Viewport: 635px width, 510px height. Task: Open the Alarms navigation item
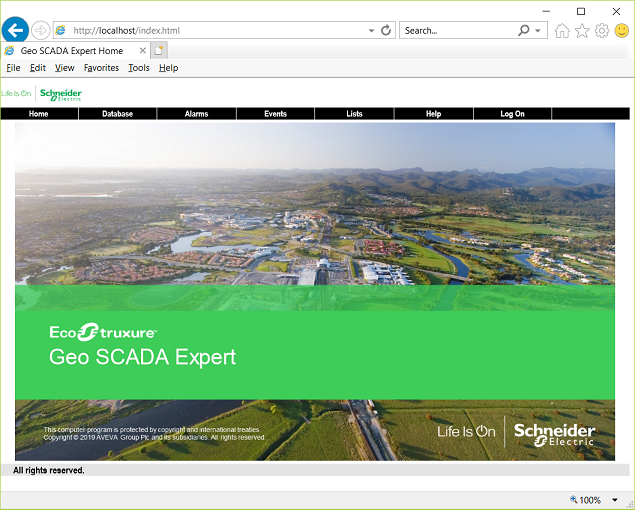(x=196, y=114)
